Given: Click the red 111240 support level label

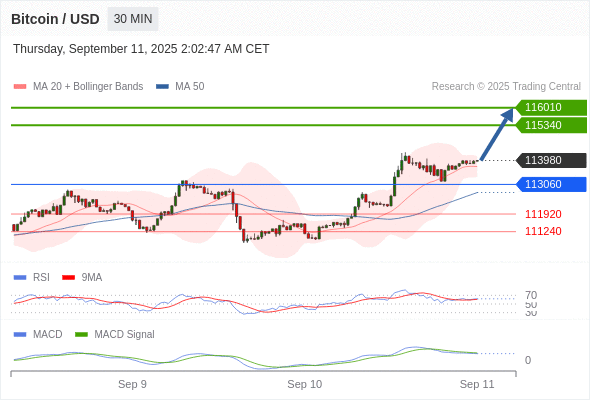Looking at the screenshot, I should pos(543,231).
